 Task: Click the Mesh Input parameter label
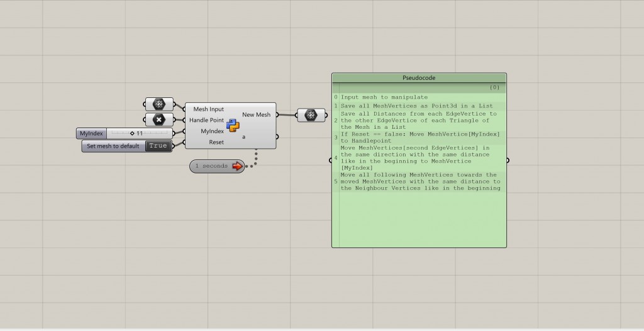208,109
